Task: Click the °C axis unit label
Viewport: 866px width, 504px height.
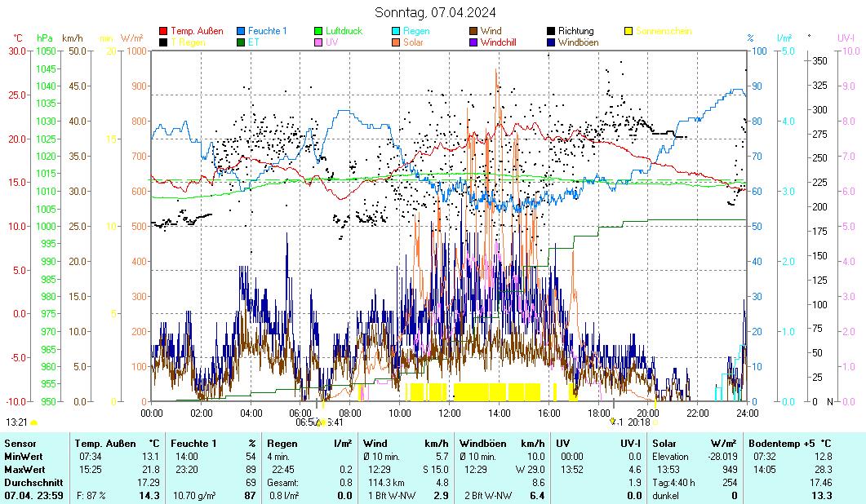Action: point(18,38)
